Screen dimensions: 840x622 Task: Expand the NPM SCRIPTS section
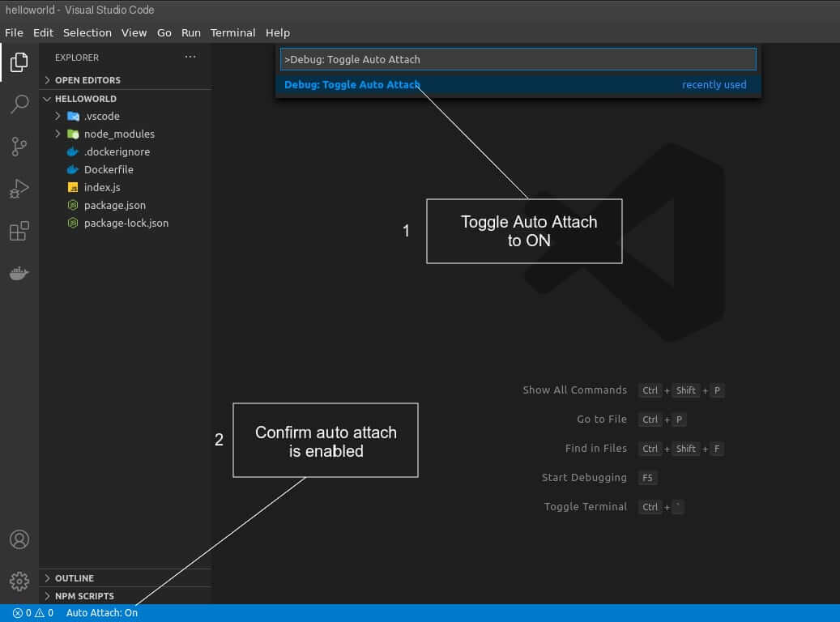point(126,596)
